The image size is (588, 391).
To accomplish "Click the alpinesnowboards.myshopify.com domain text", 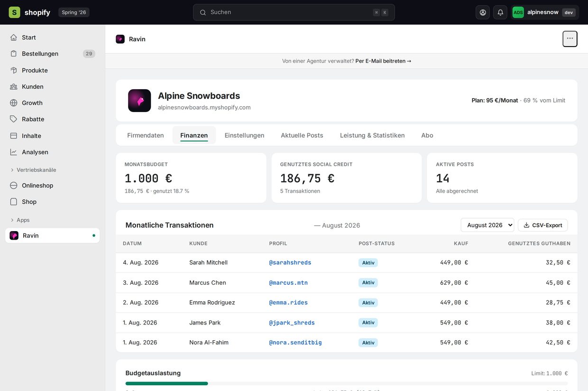I will (204, 108).
